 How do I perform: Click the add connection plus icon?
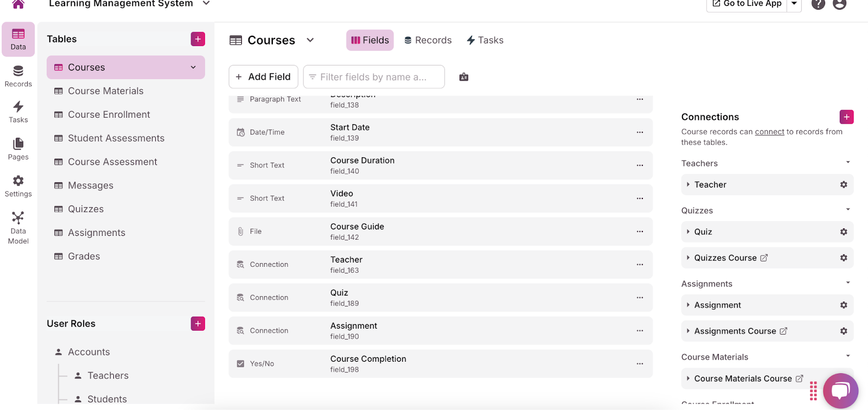(846, 117)
